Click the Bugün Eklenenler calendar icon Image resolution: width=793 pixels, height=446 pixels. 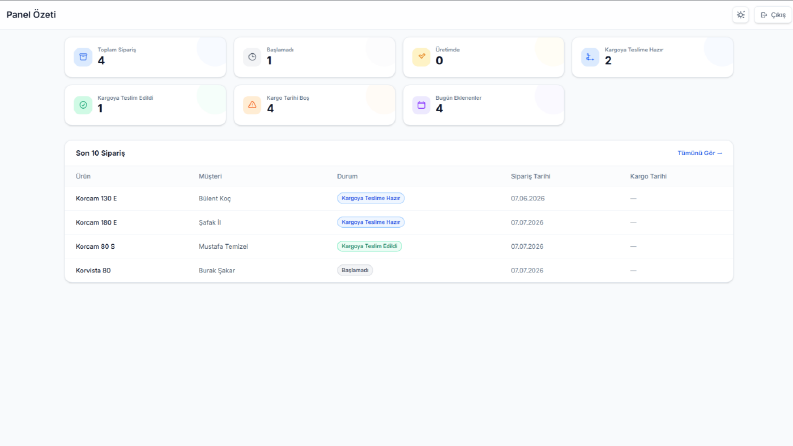point(421,105)
